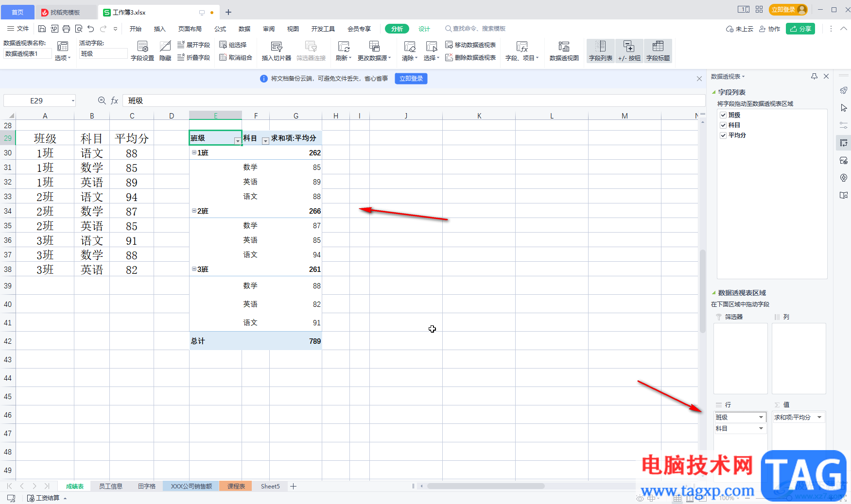This screenshot has width=851, height=504.
Task: Click 折叠字段 collapse field
Action: point(194,57)
